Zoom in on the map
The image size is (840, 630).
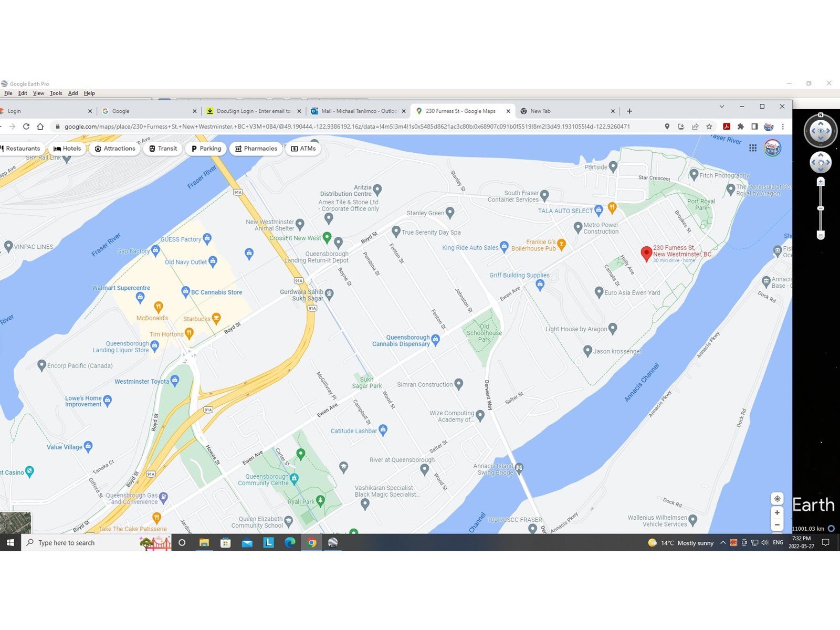[x=777, y=513]
